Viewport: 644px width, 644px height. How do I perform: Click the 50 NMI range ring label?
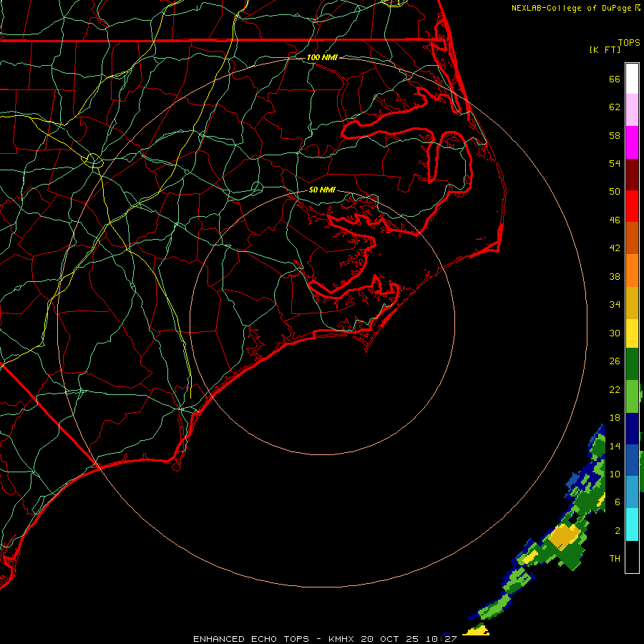[x=322, y=190]
